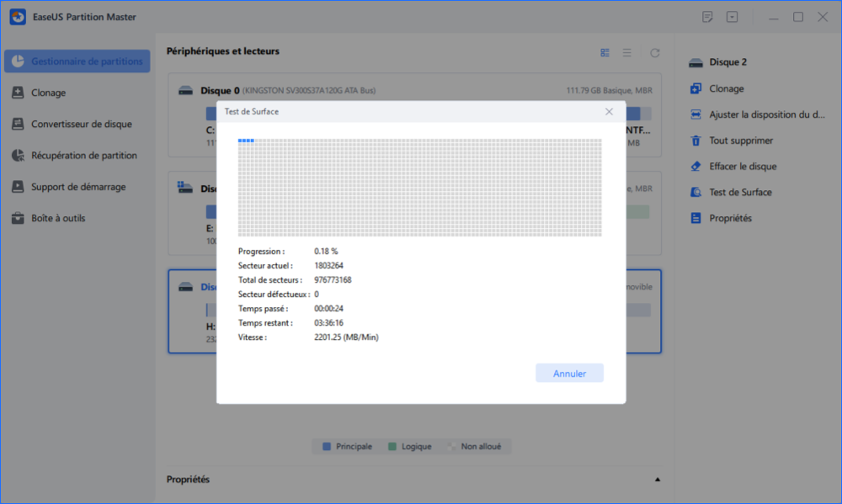
Task: Open Gestionnaire de partitions in sidebar
Action: click(77, 61)
